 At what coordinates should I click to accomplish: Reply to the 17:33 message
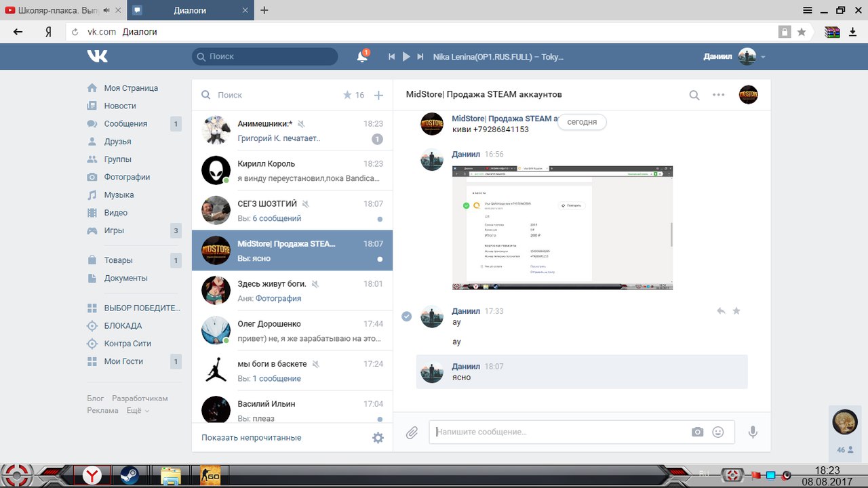(721, 311)
